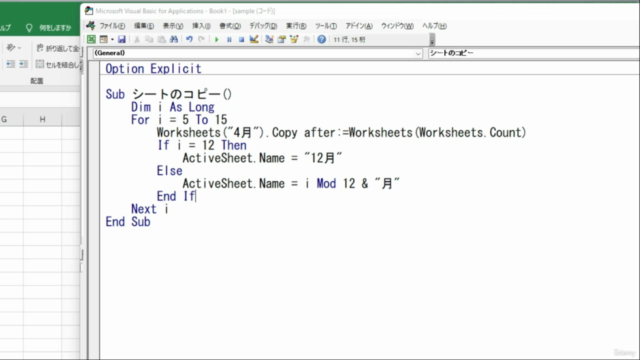Screen dimensions: 640x360
Task: Click the Reset stop icon
Action: tap(241, 39)
